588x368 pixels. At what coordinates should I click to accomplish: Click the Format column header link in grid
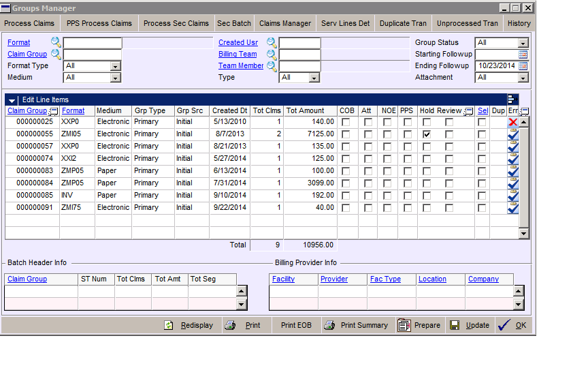click(73, 111)
